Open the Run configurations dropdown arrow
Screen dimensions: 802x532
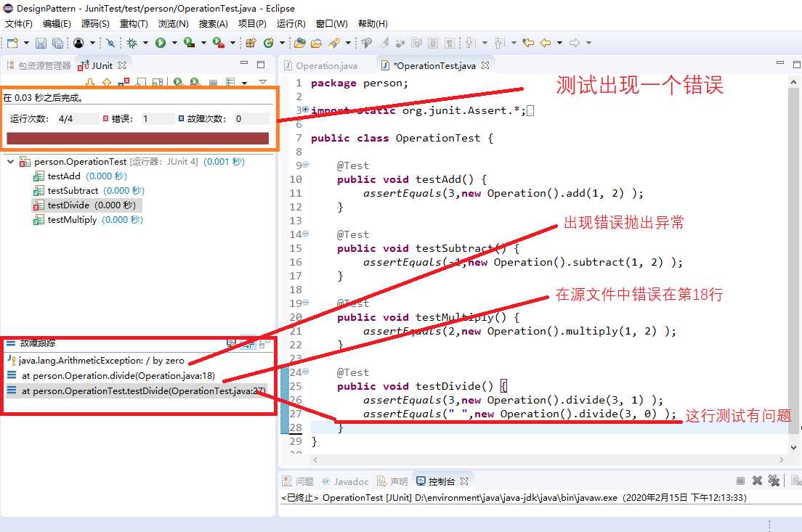click(x=174, y=43)
